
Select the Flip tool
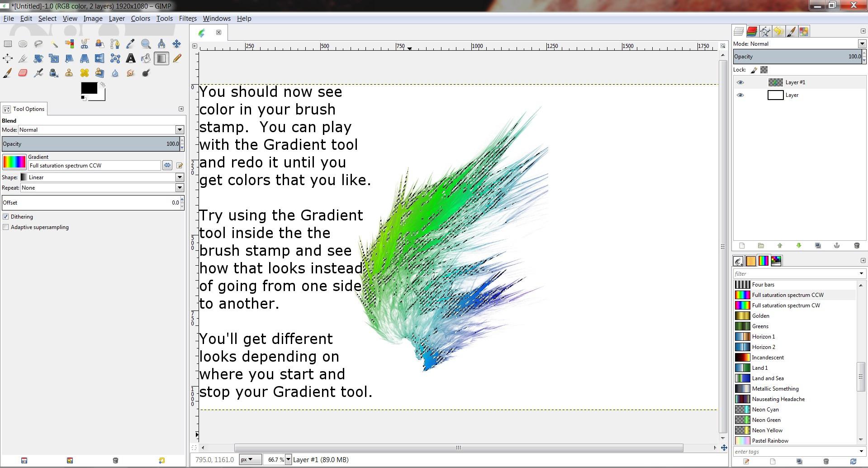(100, 58)
